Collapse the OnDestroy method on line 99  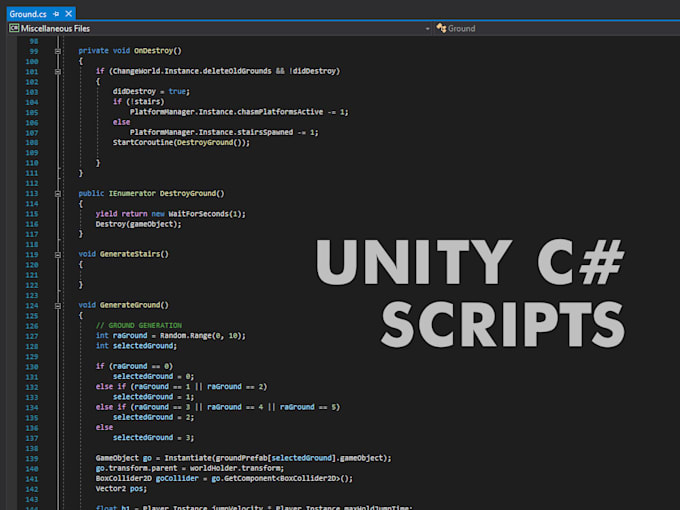click(58, 51)
